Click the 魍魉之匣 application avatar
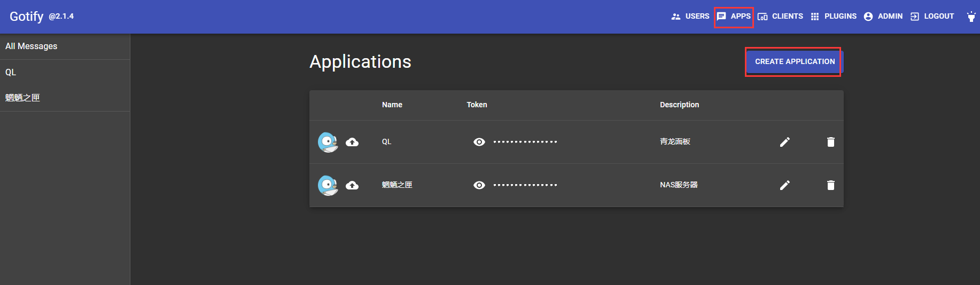The height and width of the screenshot is (285, 980). pyautogui.click(x=328, y=185)
